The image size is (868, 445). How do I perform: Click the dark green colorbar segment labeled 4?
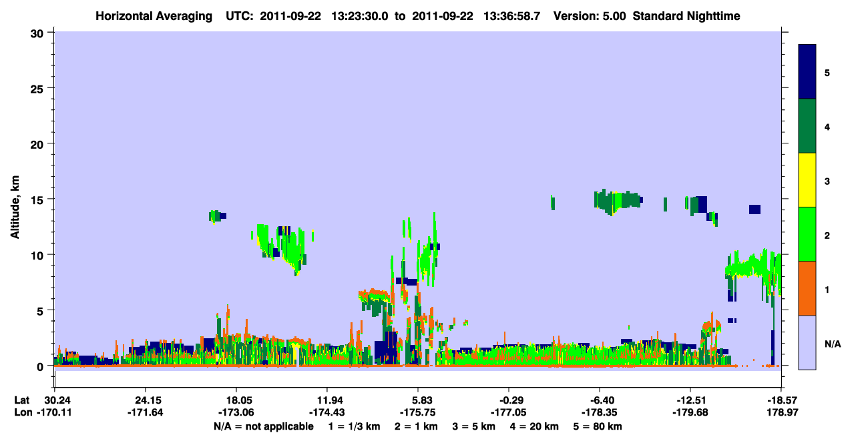pyautogui.click(x=807, y=126)
